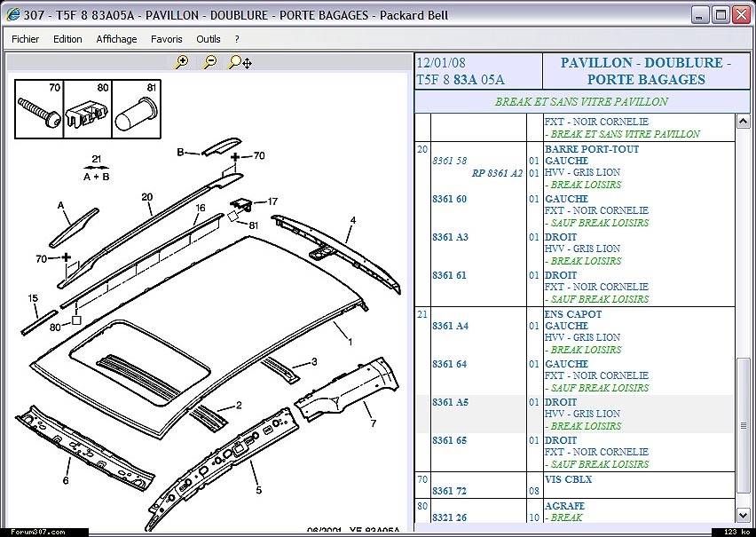Click the screw thumbnail labeled 70
756x537 pixels.
tap(40, 109)
